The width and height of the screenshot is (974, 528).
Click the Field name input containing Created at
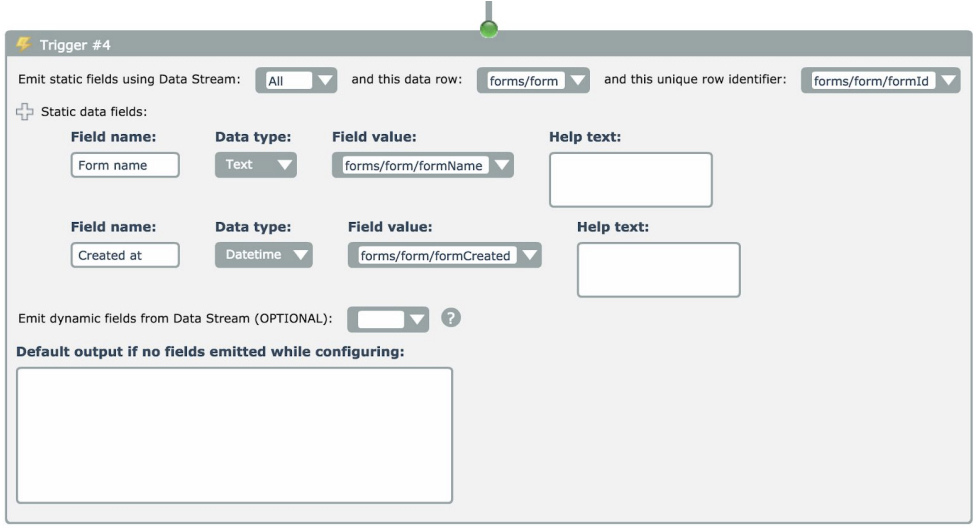125,256
